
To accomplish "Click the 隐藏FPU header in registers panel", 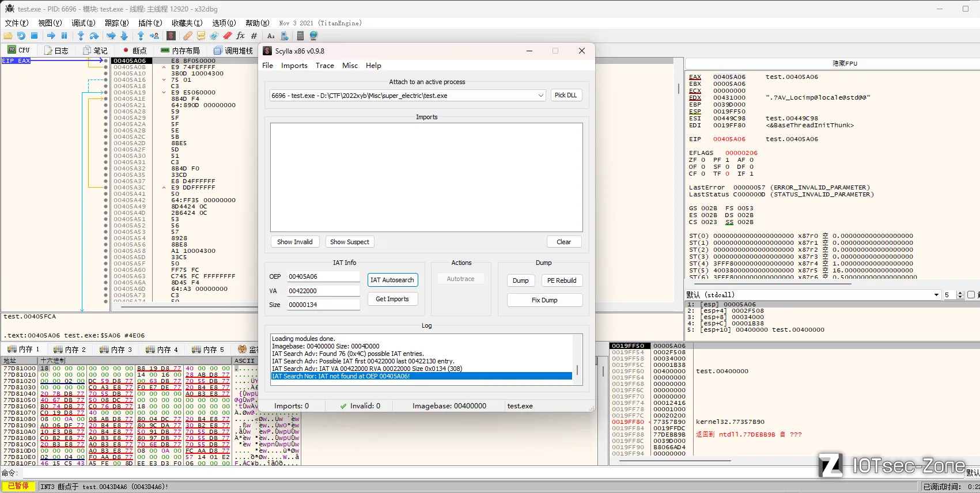I will [x=845, y=63].
